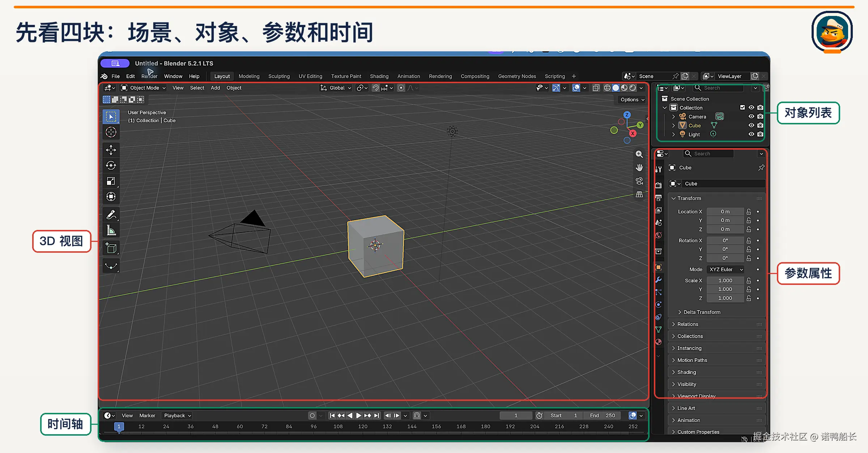This screenshot has height=453, width=868.
Task: Uncheck the Collection exclude checkbox
Action: point(743,107)
